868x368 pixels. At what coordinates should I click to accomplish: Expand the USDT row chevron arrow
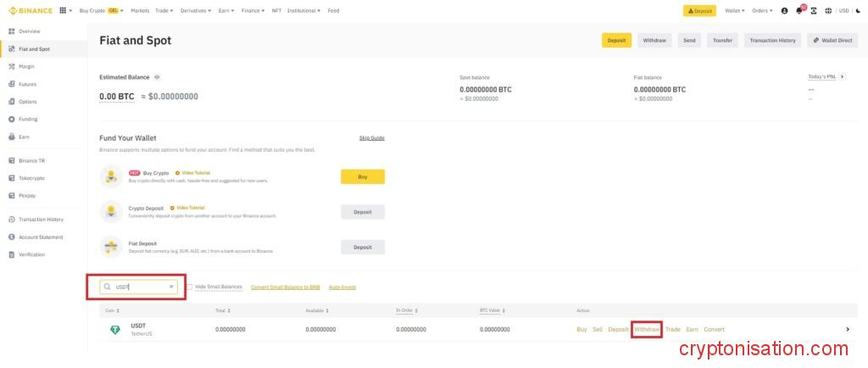[848, 329]
